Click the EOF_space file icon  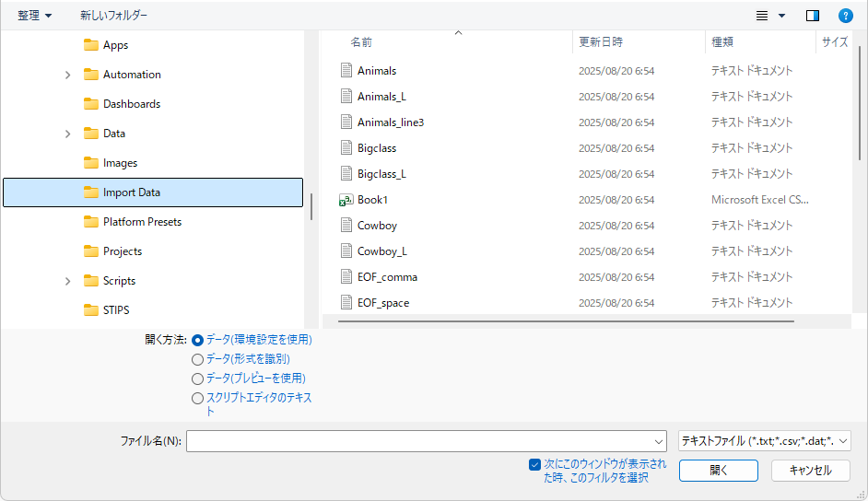[x=346, y=302]
